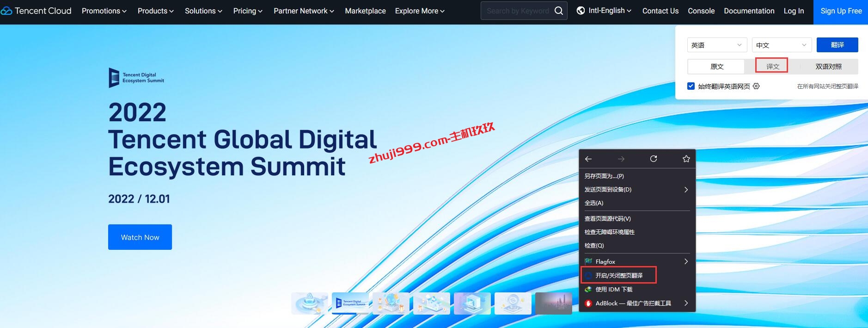
Task: Open Marketplace link
Action: (x=365, y=11)
